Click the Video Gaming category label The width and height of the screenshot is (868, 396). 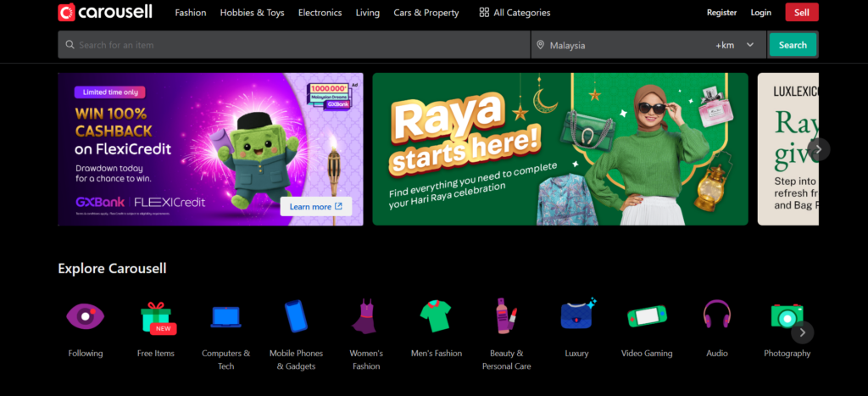pos(647,354)
